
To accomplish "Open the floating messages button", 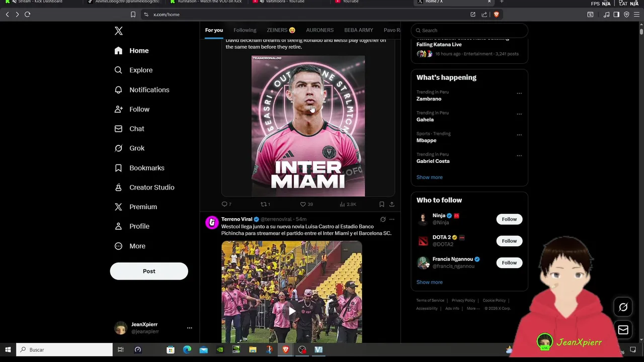I will pos(623,330).
